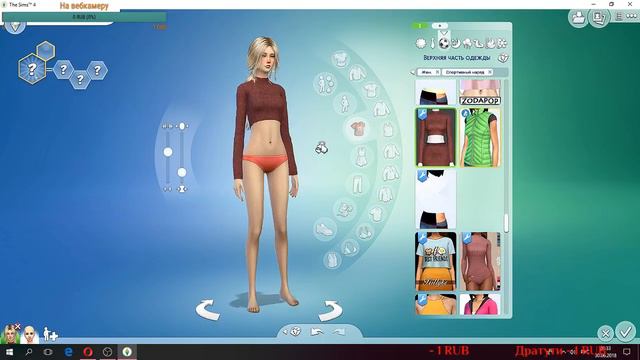Adjust the lower right body slider knob
The image size is (640, 360).
tap(182, 173)
